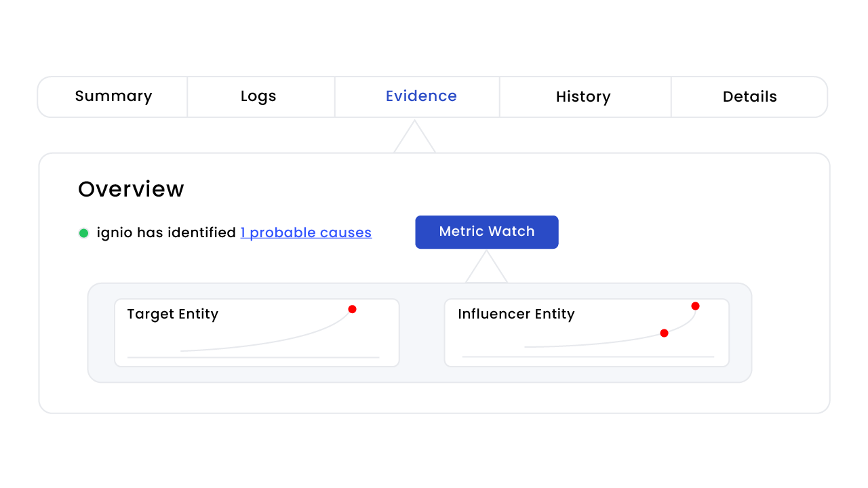
Task: Switch to the Logs tab
Action: click(x=258, y=96)
